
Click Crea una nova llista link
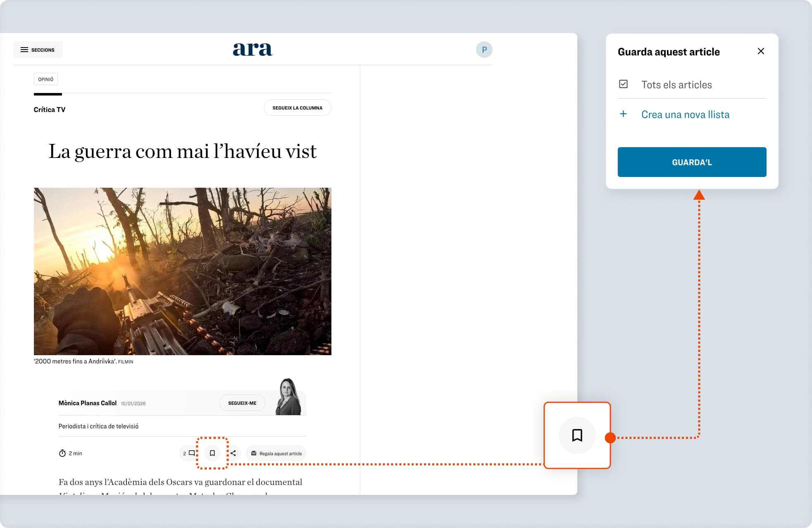[685, 115]
